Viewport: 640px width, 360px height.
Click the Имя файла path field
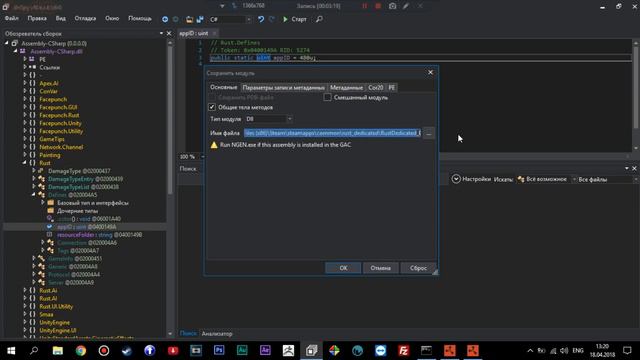click(x=332, y=133)
